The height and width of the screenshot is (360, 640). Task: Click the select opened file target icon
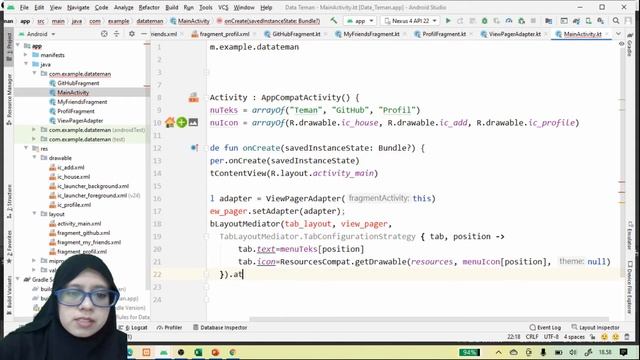pyautogui.click(x=104, y=34)
